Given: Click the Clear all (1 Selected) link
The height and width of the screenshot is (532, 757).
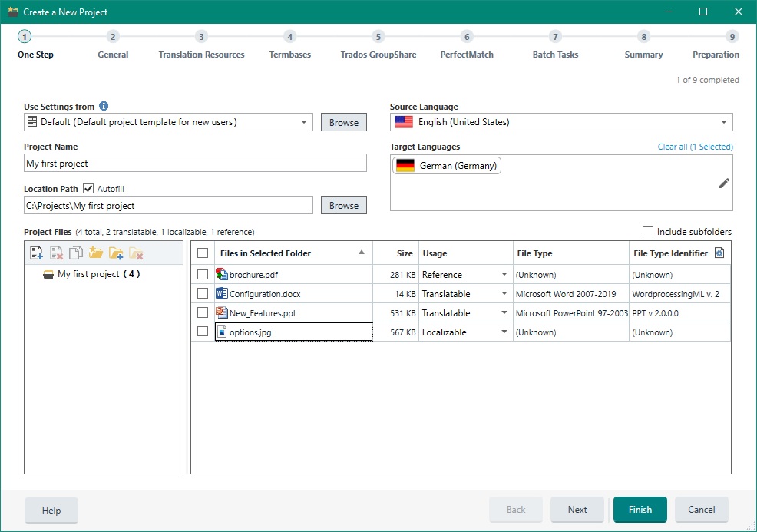Looking at the screenshot, I should [x=695, y=147].
